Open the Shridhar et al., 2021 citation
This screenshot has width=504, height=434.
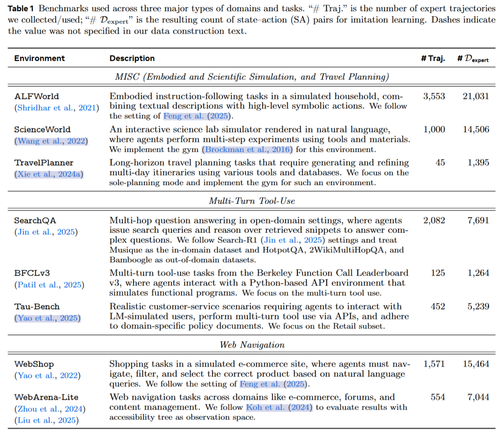[x=56, y=107]
